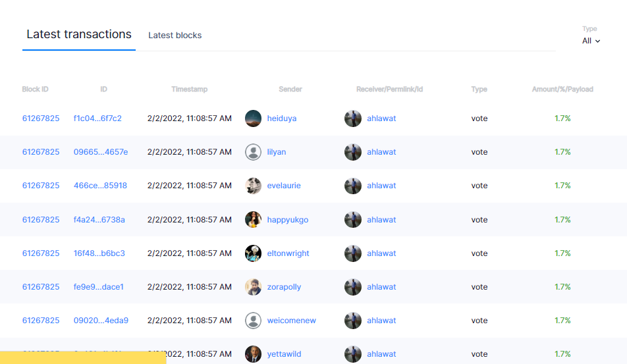627x364 pixels.
Task: Click the vote type in lilyan row
Action: pyautogui.click(x=479, y=152)
